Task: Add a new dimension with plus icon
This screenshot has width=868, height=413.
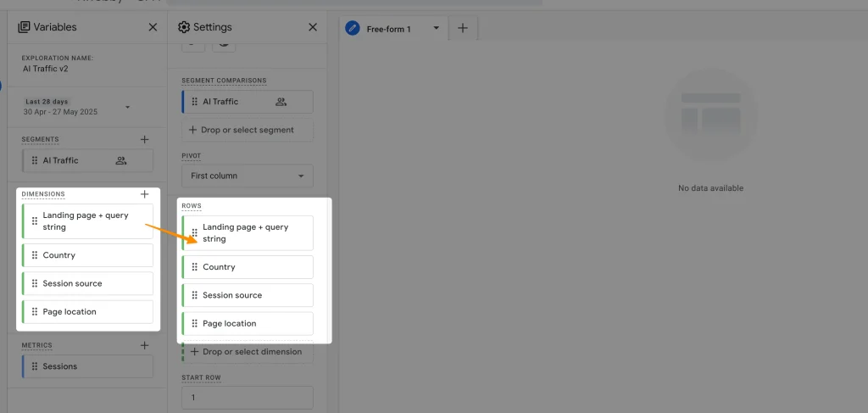Action: (x=144, y=194)
